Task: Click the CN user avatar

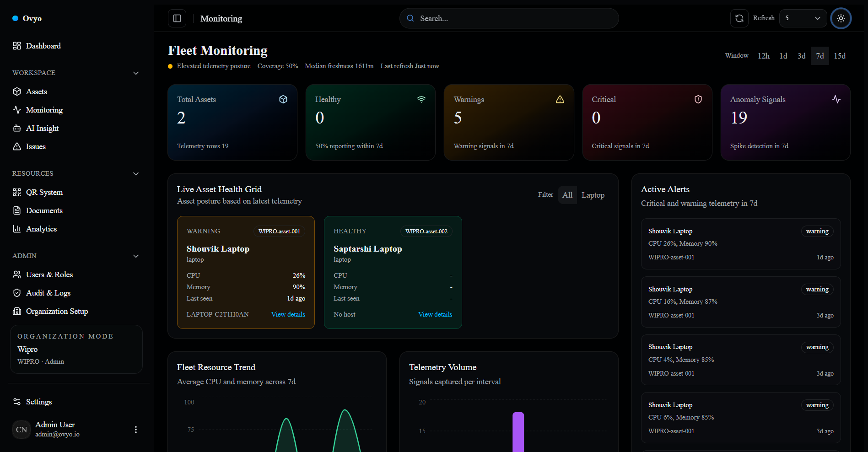Action: click(22, 430)
